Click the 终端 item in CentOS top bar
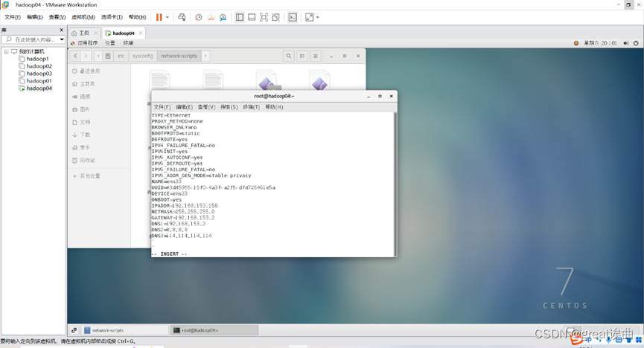644x348 pixels. coord(128,42)
